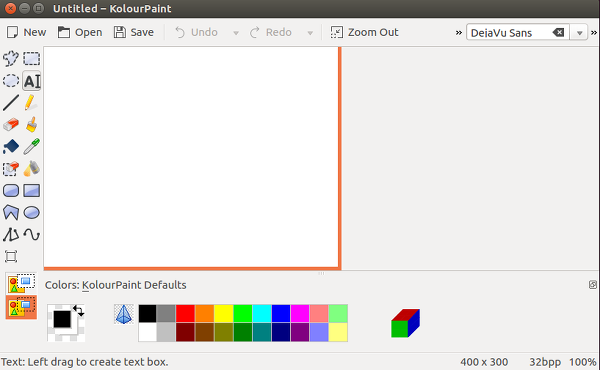
Task: Pick the dark gray color swatch
Action: tap(166, 314)
